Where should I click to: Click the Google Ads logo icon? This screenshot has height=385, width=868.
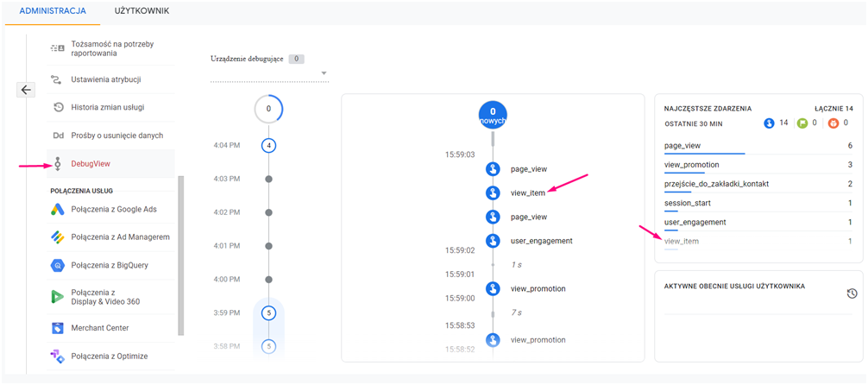[x=58, y=210]
